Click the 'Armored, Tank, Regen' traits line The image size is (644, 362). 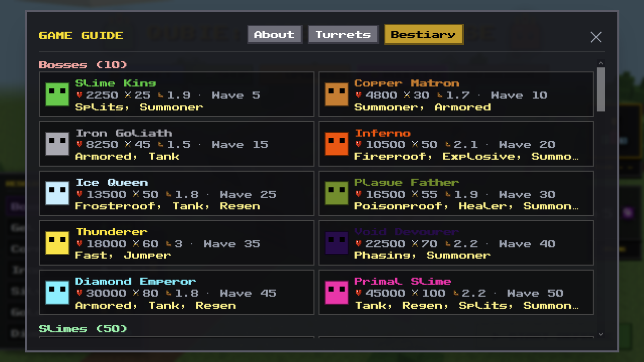coord(155,305)
